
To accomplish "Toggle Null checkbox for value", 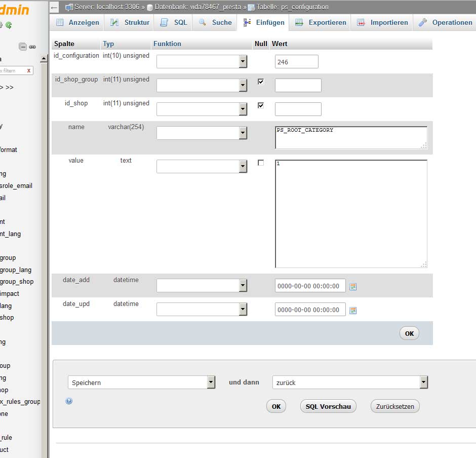I will (x=261, y=163).
